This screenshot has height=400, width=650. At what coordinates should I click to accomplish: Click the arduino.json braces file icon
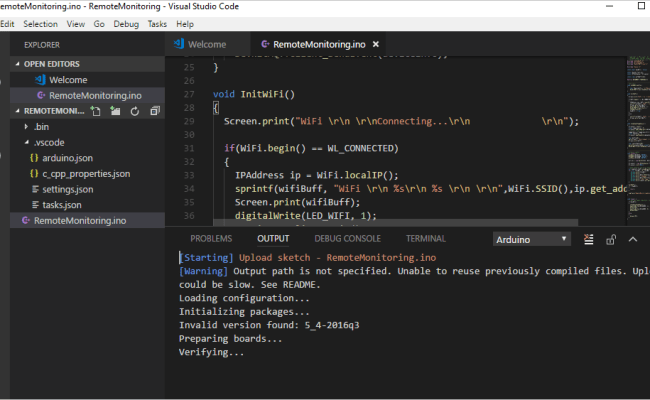(34, 158)
